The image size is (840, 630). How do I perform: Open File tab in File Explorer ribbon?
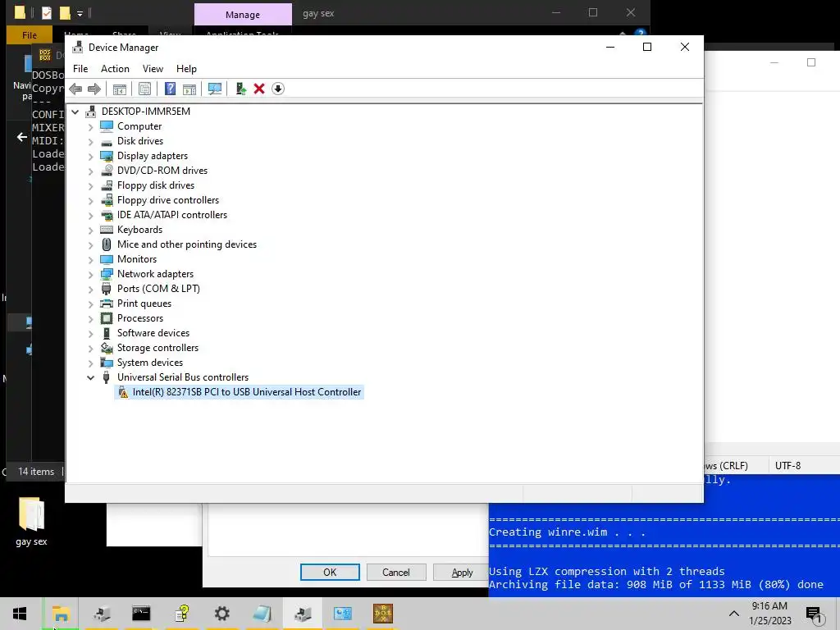pyautogui.click(x=30, y=34)
